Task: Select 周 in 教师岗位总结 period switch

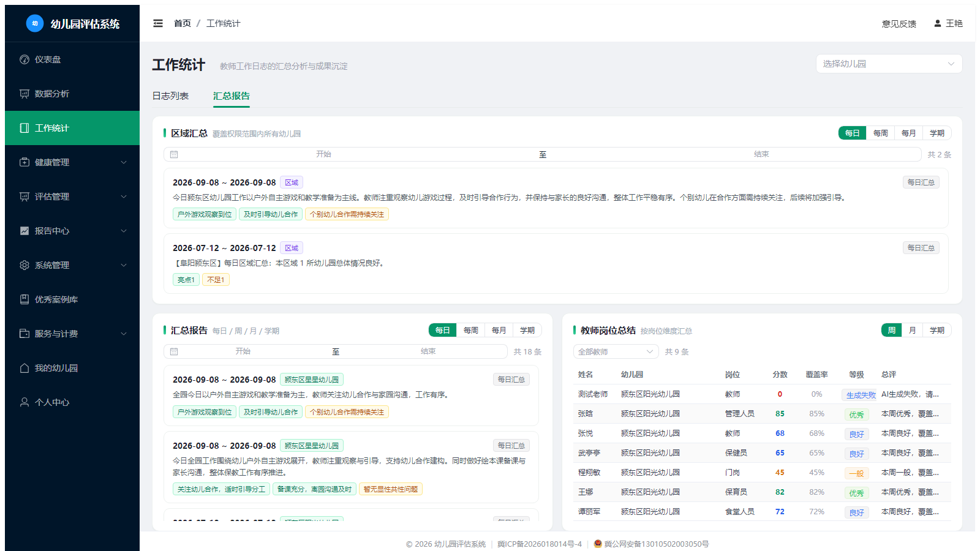Action: click(892, 330)
